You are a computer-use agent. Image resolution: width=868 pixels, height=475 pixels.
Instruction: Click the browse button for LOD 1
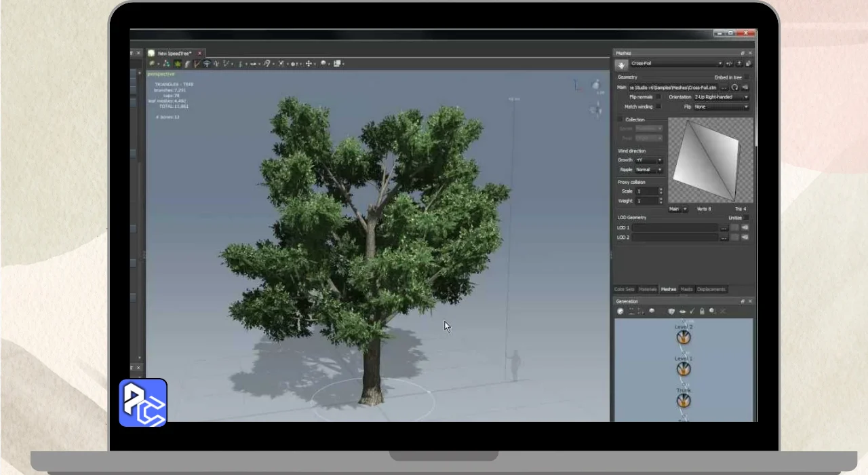point(724,228)
